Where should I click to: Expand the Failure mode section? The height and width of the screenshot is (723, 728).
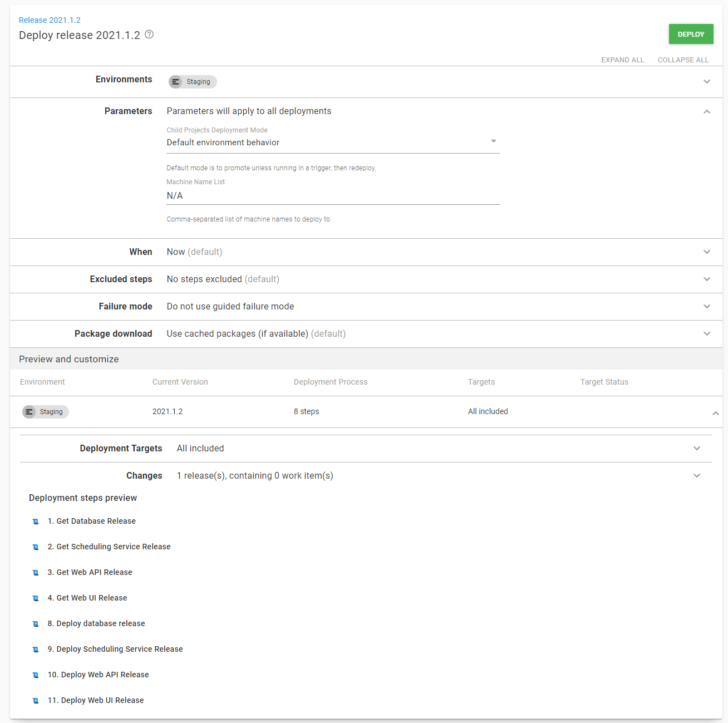(x=707, y=306)
